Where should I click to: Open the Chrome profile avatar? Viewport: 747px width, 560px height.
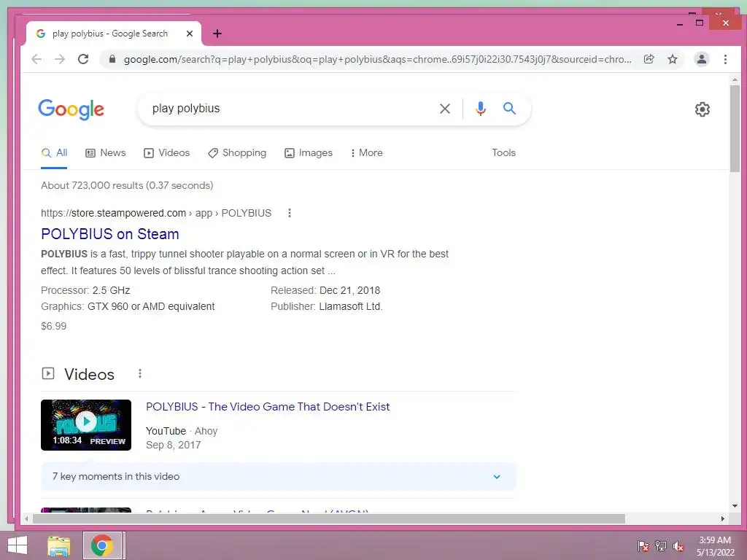pyautogui.click(x=701, y=59)
